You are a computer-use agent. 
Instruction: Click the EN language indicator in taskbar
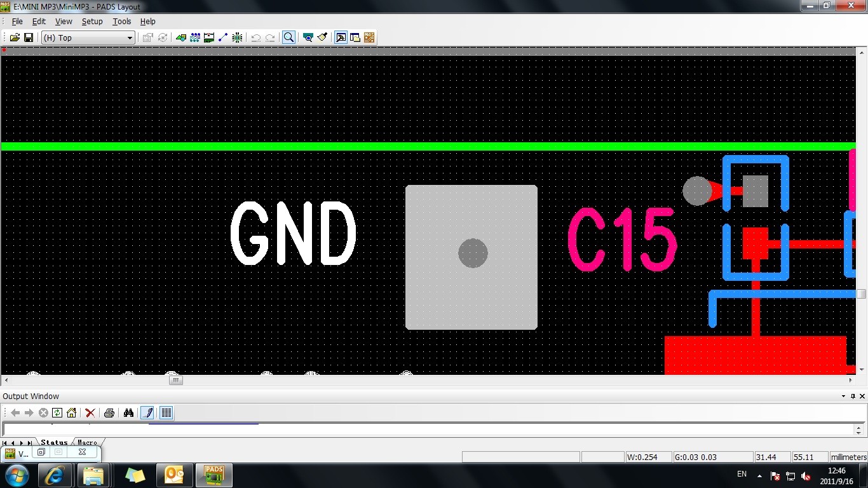pos(742,474)
